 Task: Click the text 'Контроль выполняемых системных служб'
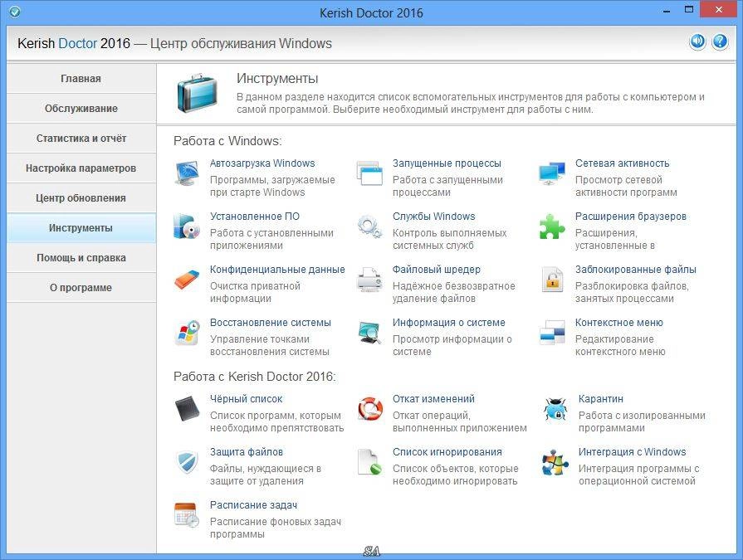[450, 239]
